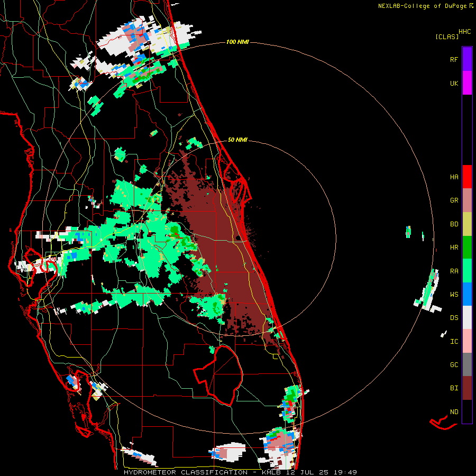Click the HA legend label
This screenshot has height=476, width=476.
[454, 177]
